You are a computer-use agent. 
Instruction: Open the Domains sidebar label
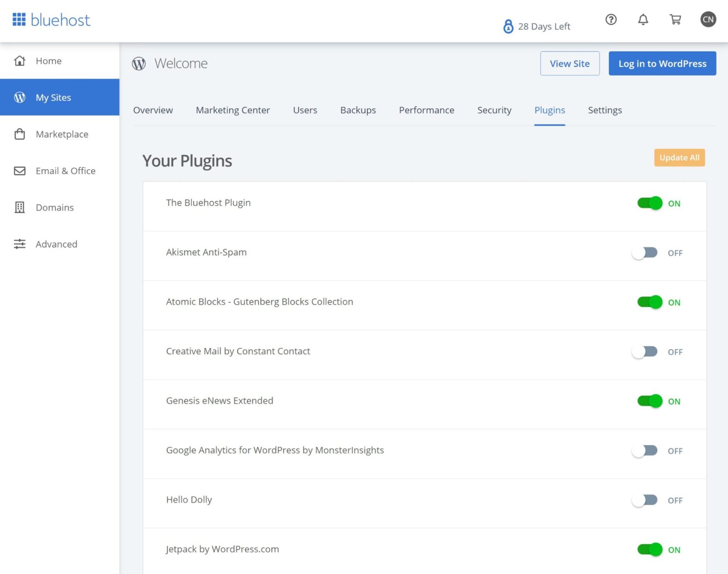[55, 207]
